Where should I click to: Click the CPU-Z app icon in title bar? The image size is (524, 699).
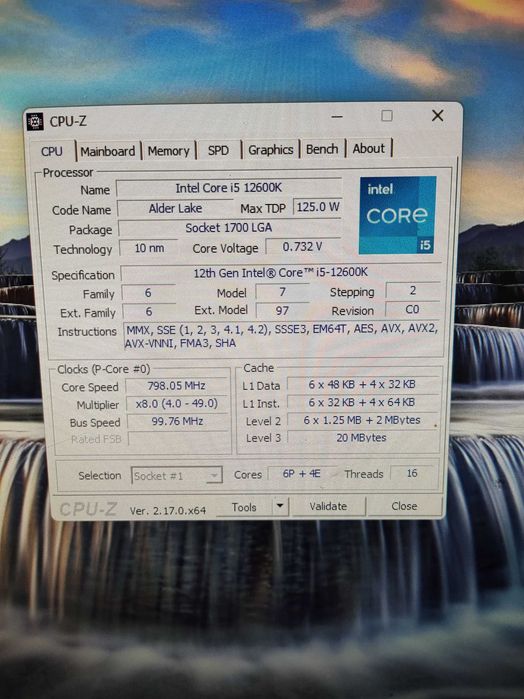(35, 121)
